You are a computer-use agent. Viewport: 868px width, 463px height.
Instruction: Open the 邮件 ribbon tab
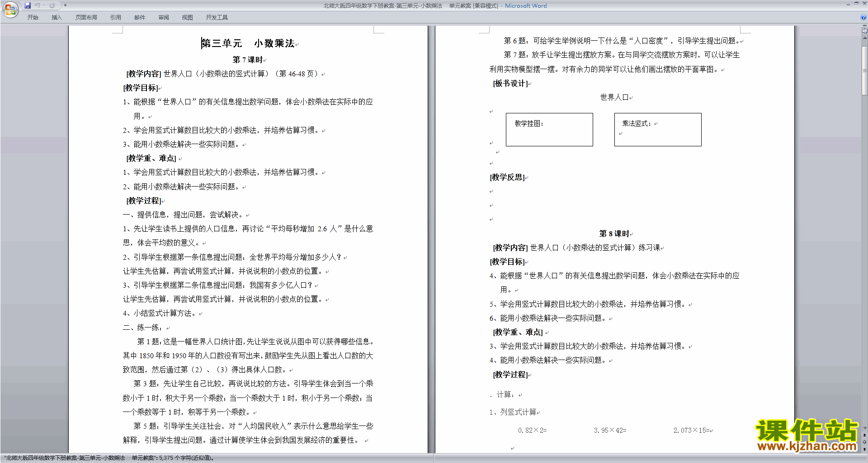[x=140, y=18]
